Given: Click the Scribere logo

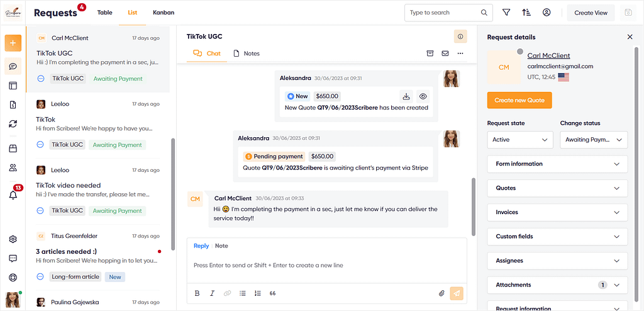Looking at the screenshot, I should [13, 13].
